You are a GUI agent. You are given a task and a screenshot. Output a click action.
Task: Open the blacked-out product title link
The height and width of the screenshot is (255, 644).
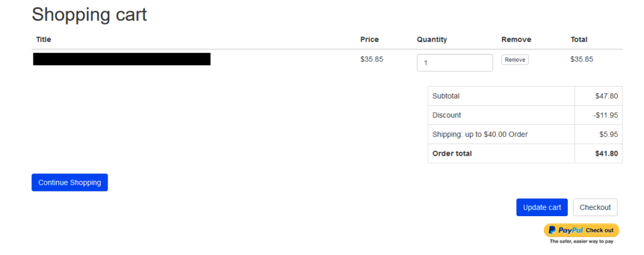(122, 59)
